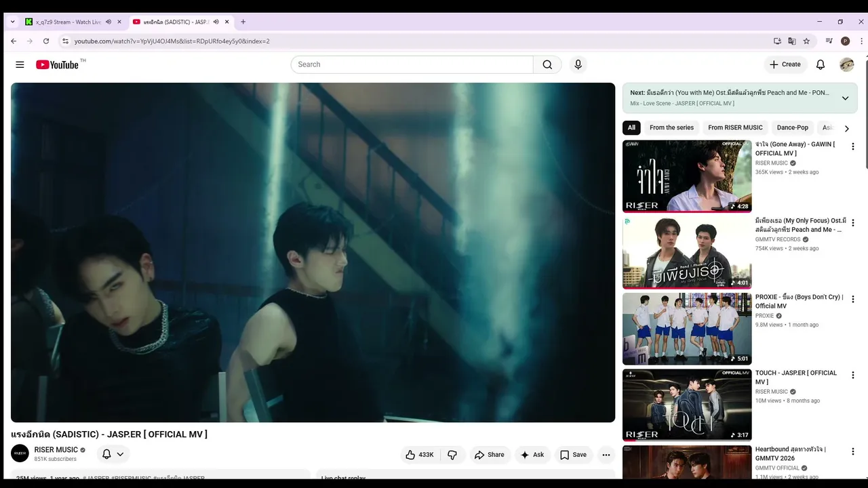Image resolution: width=868 pixels, height=488 pixels.
Task: Open the tab search dropdown
Action: pyautogui.click(x=12, y=22)
